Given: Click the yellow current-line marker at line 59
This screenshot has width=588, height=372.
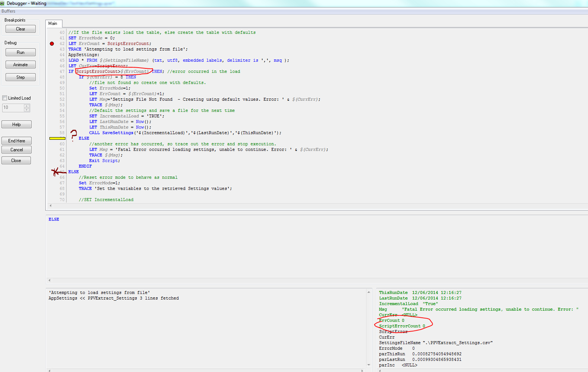Looking at the screenshot, I should click(x=57, y=138).
